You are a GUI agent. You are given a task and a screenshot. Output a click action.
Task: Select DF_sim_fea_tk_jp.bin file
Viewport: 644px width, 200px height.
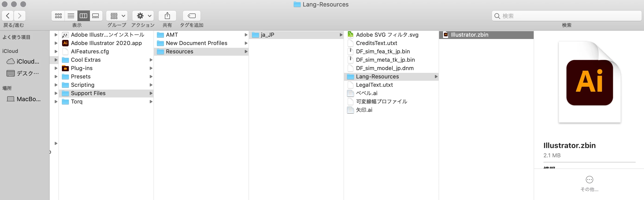click(x=391, y=52)
